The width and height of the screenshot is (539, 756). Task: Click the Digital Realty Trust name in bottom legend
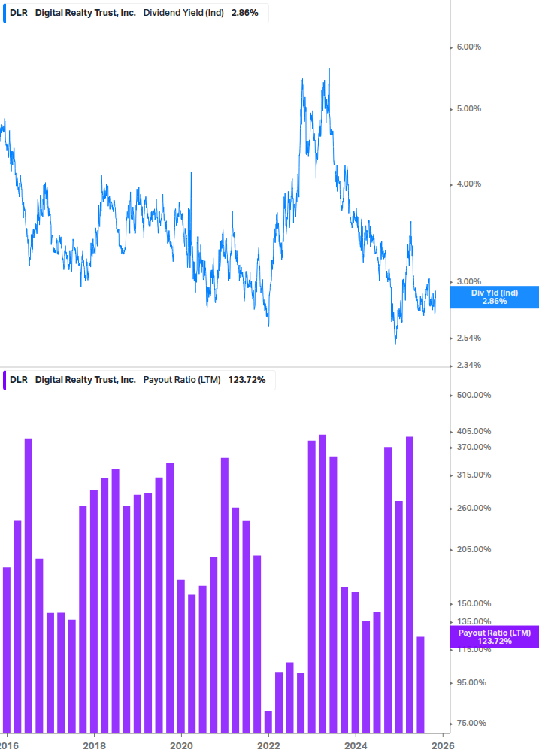point(85,380)
